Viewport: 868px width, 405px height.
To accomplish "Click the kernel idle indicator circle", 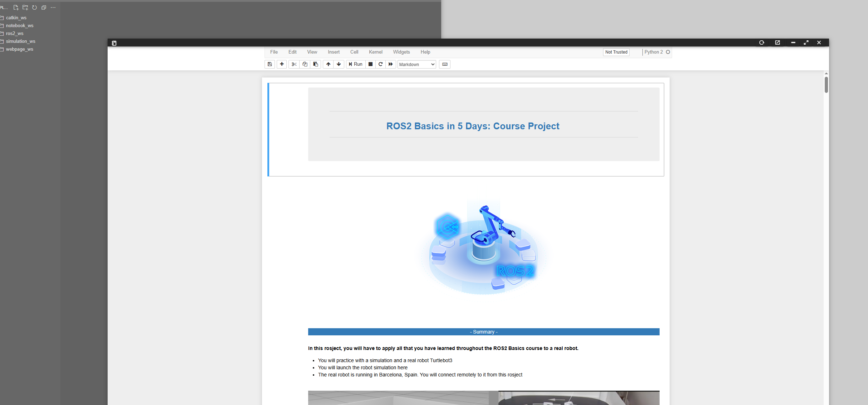I will pyautogui.click(x=668, y=52).
